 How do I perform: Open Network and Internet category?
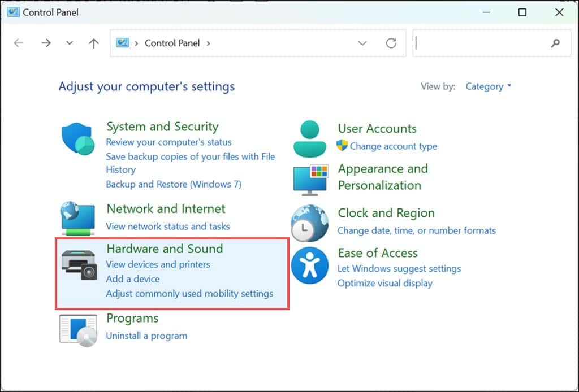166,209
